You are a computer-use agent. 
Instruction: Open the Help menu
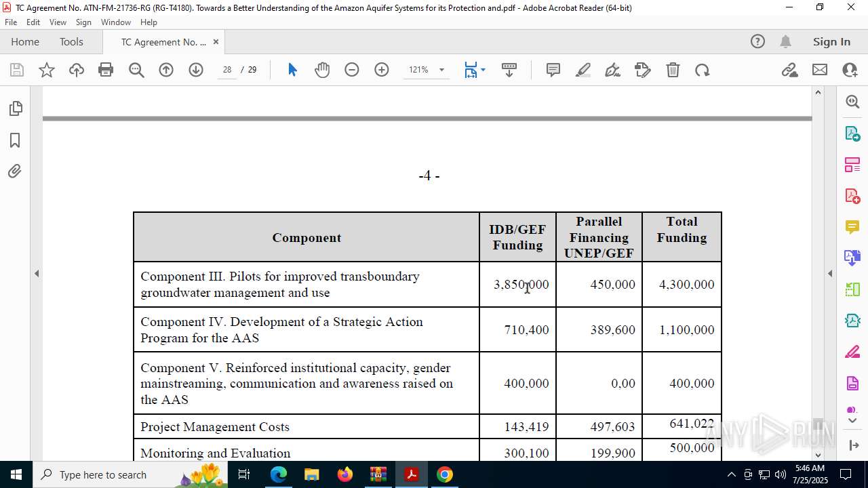tap(149, 22)
